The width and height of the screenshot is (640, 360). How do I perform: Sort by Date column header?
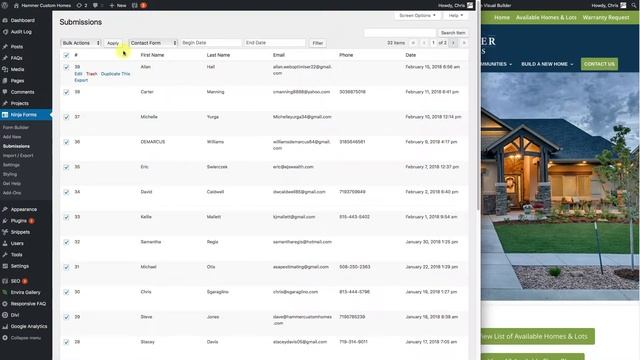(x=411, y=55)
